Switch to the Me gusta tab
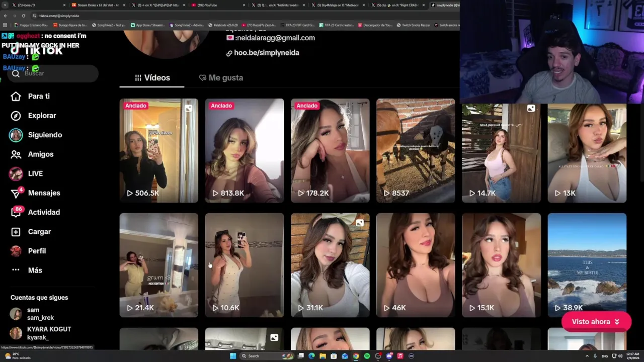Image resolution: width=644 pixels, height=362 pixels. [221, 78]
